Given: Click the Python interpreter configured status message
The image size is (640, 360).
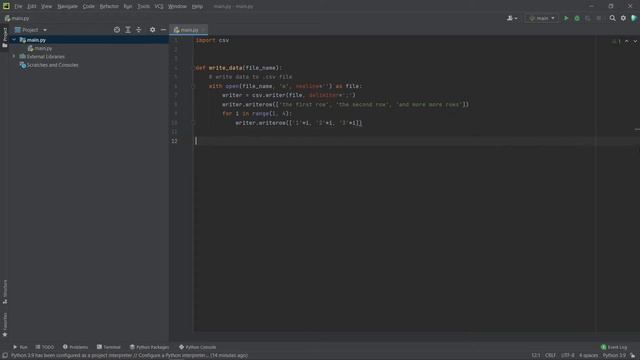Looking at the screenshot, I should (x=129, y=356).
